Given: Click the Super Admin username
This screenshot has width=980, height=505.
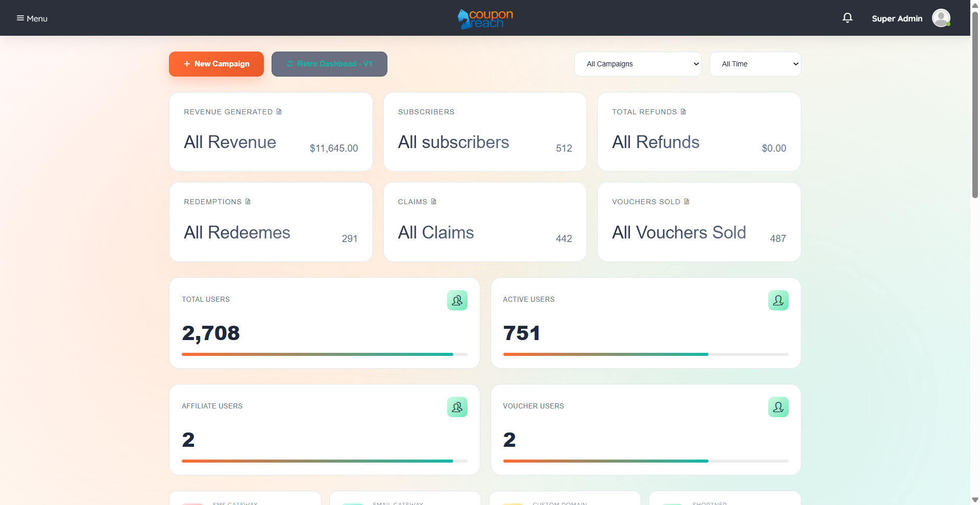Looking at the screenshot, I should click(897, 18).
